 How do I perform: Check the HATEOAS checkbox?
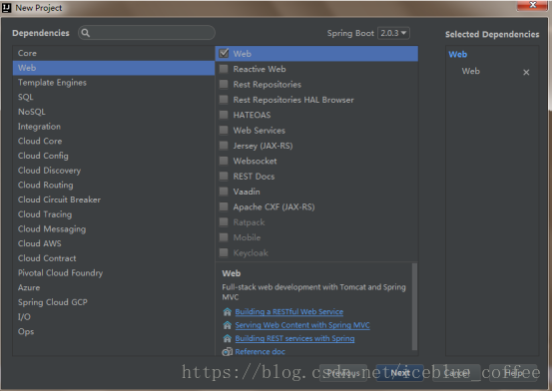pos(224,115)
